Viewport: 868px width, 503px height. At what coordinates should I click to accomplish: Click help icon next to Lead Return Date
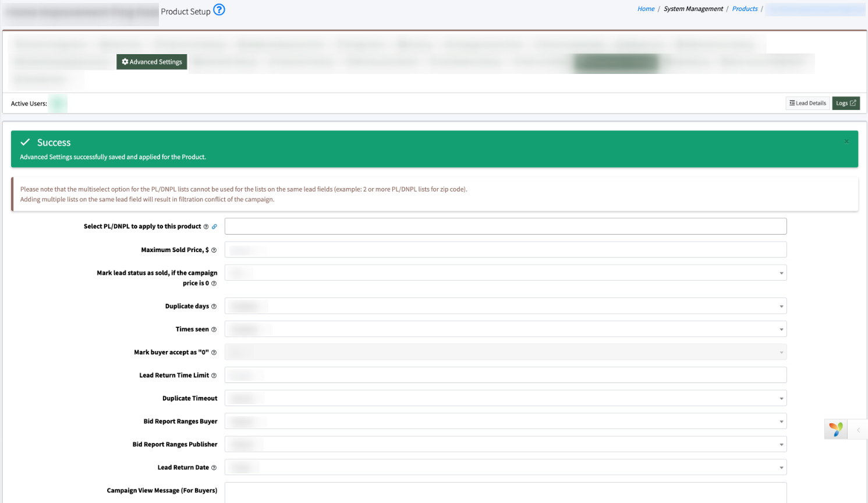(x=214, y=468)
